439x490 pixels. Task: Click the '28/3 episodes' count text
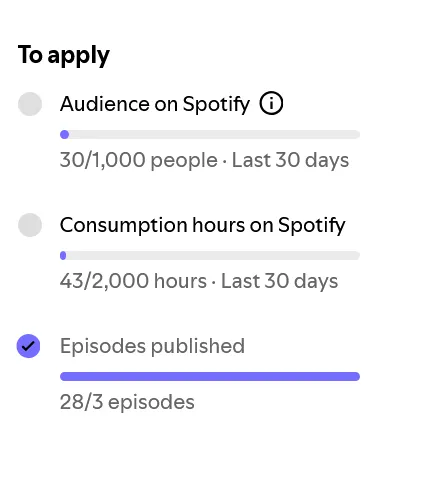tap(127, 402)
